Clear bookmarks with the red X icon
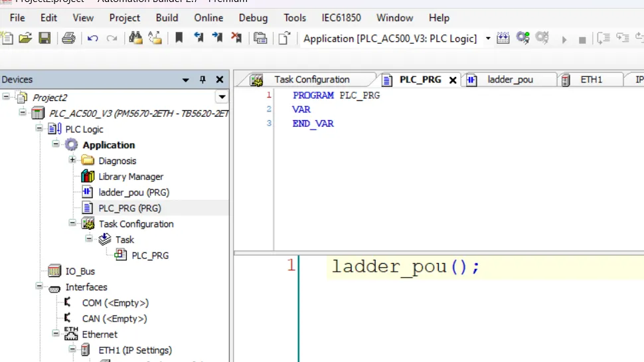 coord(236,38)
